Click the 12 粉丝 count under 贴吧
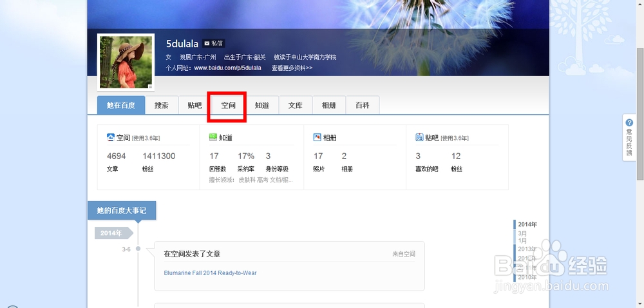Viewport: 644px width, 308px height. click(x=456, y=156)
